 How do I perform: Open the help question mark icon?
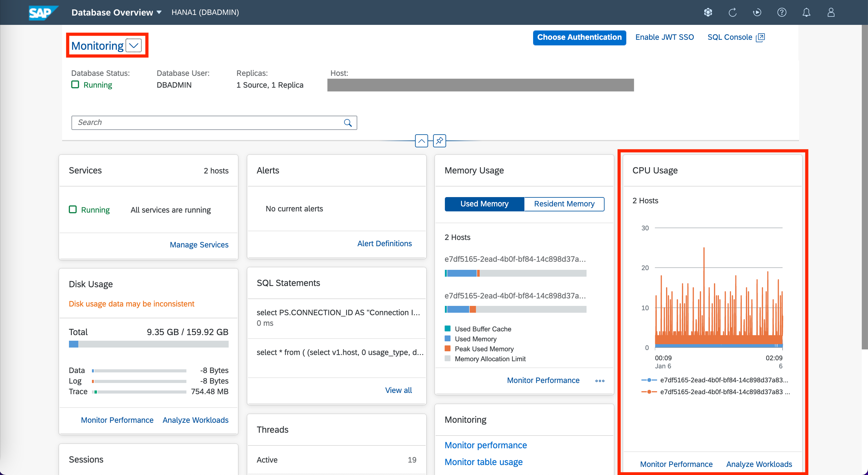[781, 12]
